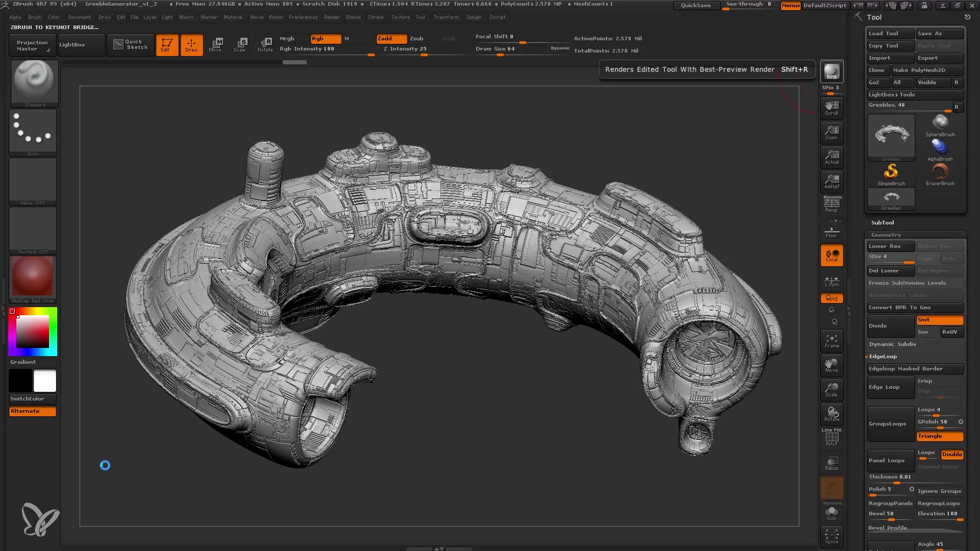Click the red color swatch in palette
980x551 pixels.
coord(12,311)
